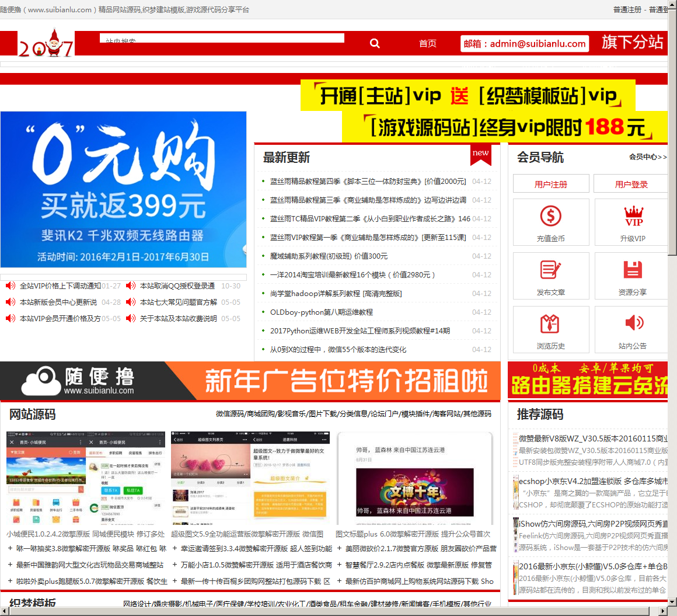Open the 资源分享 floppy disk icon
Image resolution: width=677 pixels, height=616 pixels.
point(633,270)
